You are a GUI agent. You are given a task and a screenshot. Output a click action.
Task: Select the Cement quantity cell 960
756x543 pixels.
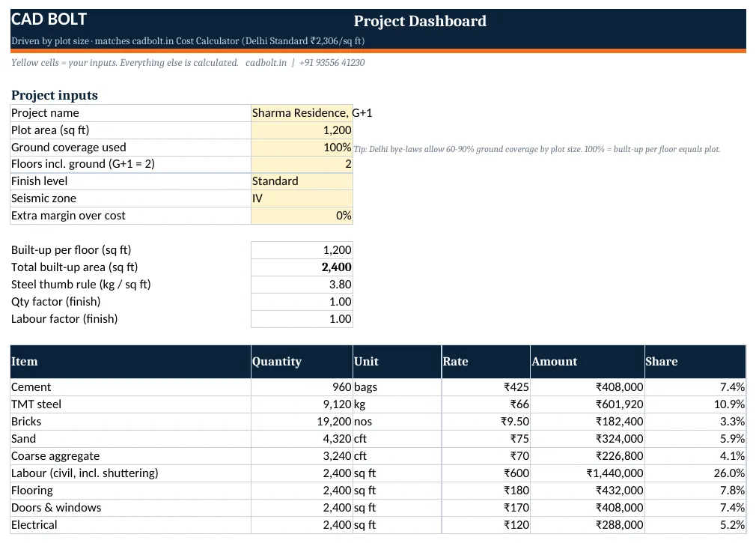[302, 387]
